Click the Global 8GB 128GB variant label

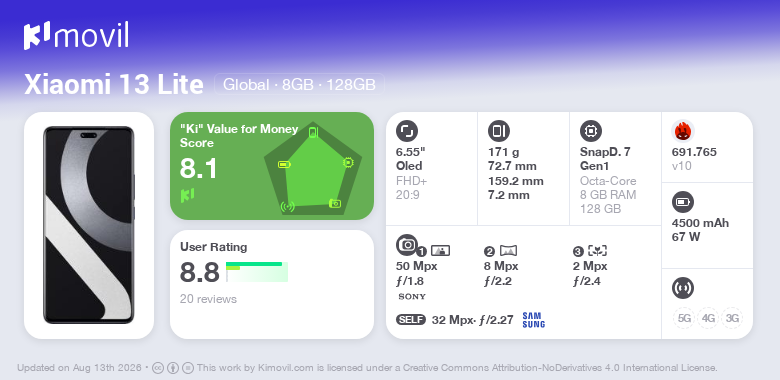(299, 84)
